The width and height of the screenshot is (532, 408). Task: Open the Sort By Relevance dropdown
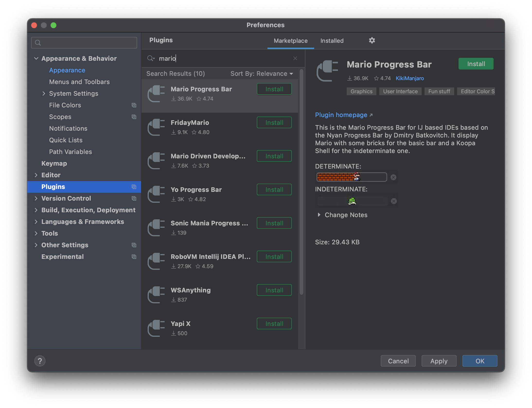(x=262, y=74)
